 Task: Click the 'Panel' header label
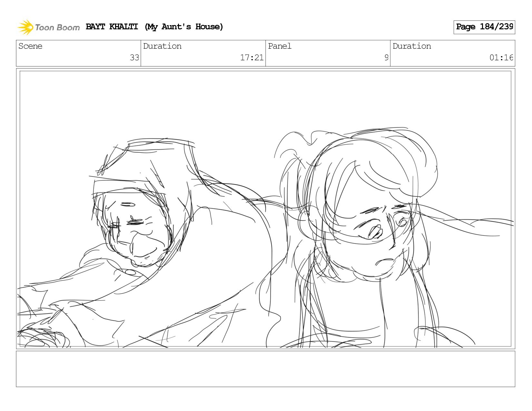point(280,46)
